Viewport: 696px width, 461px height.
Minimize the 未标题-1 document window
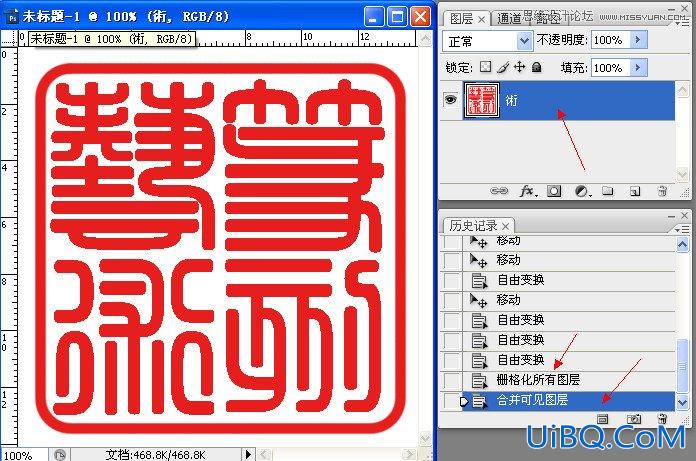click(x=374, y=17)
